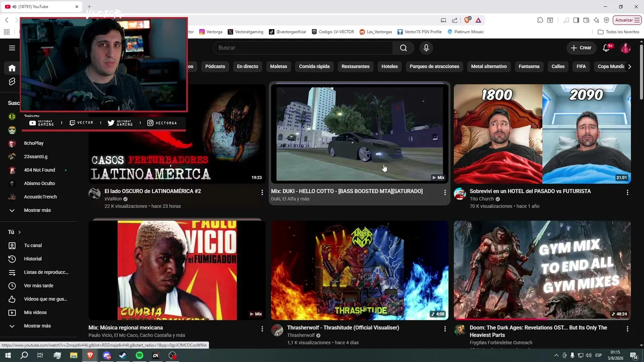644x362 pixels.
Task: Open the 1800 vs 2090 hotel thumbnail
Action: [542, 134]
